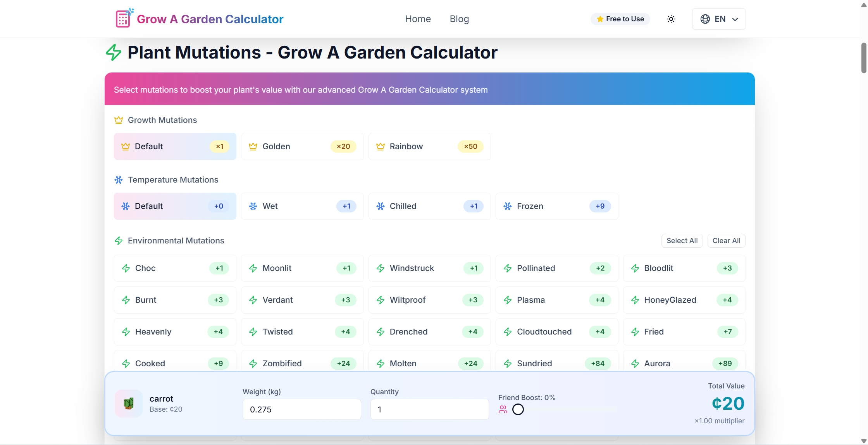Select the Default +0 temperature mutation
The width and height of the screenshot is (868, 445).
click(175, 206)
